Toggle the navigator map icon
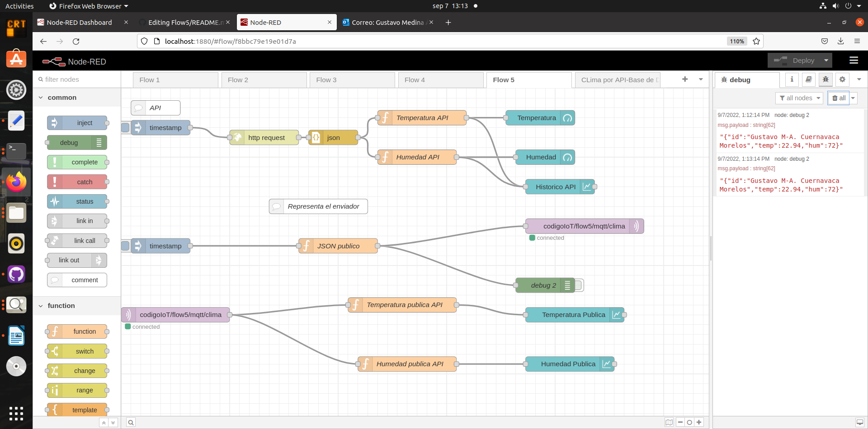 [x=669, y=422]
